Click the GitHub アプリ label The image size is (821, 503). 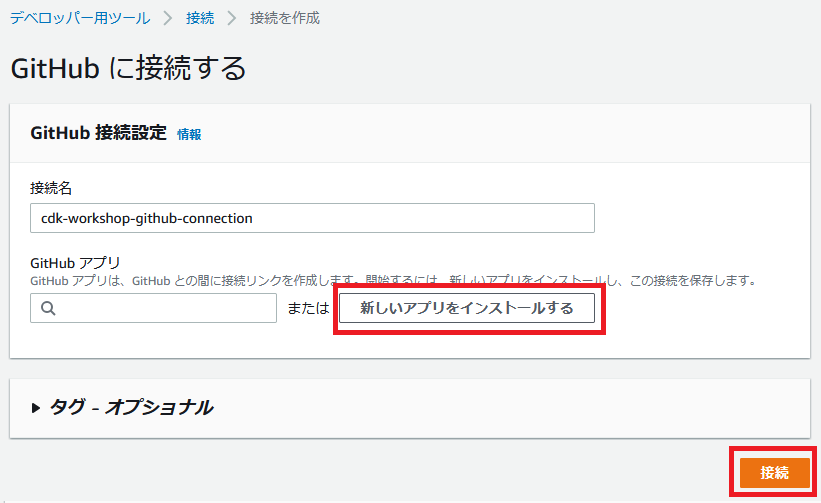pyautogui.click(x=75, y=262)
